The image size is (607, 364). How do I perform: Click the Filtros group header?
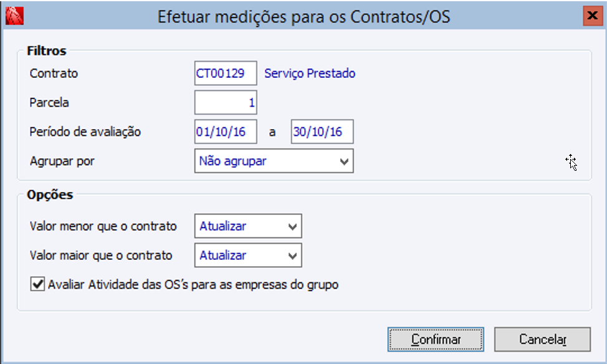click(46, 50)
